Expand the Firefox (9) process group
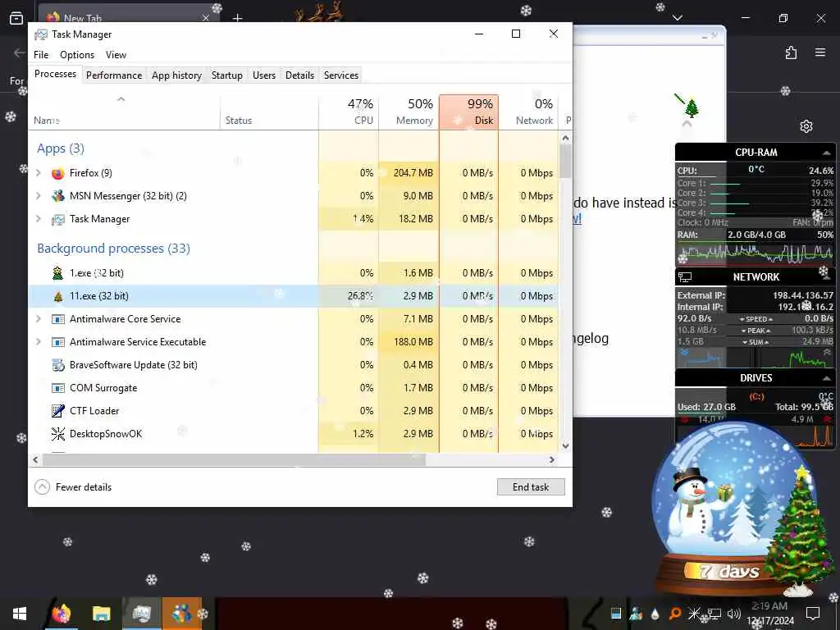The width and height of the screenshot is (840, 630). coord(39,173)
